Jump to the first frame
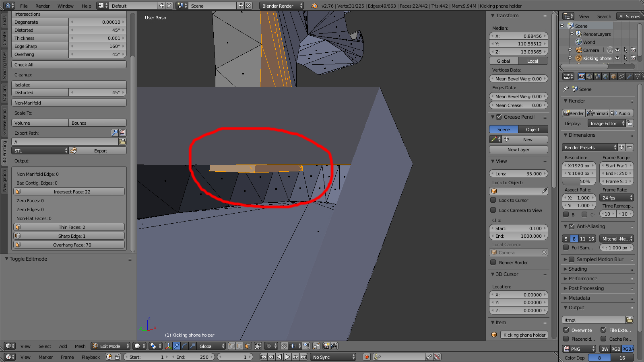This screenshot has height=362, width=644. pos(263,357)
